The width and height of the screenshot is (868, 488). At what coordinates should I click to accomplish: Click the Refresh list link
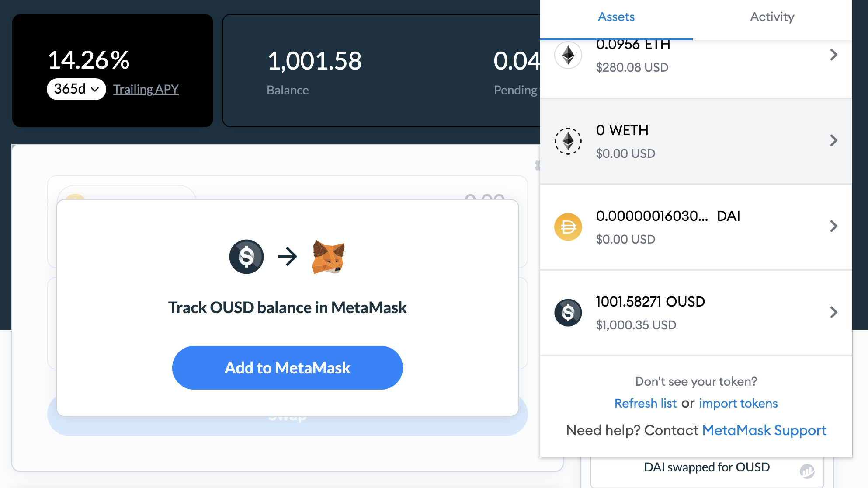(645, 403)
